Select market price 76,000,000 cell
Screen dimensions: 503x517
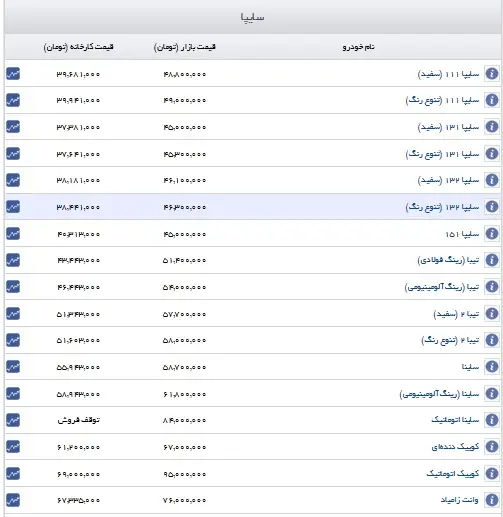click(x=185, y=500)
